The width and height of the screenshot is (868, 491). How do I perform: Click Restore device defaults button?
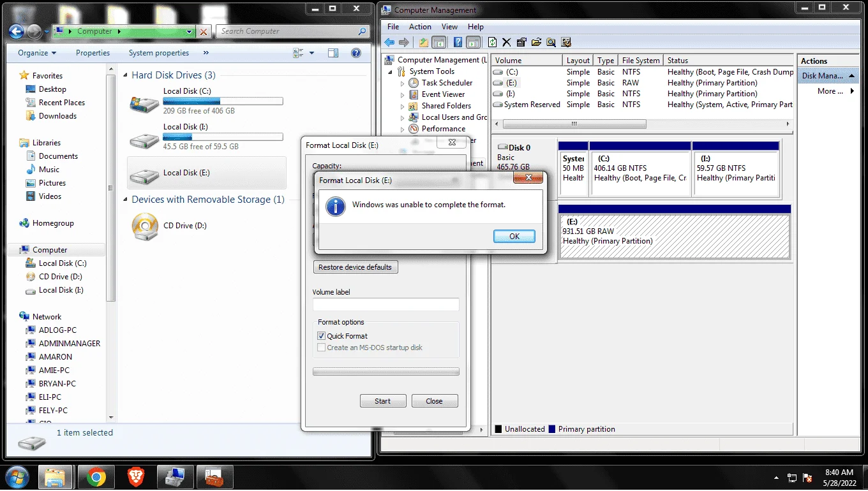(x=355, y=267)
